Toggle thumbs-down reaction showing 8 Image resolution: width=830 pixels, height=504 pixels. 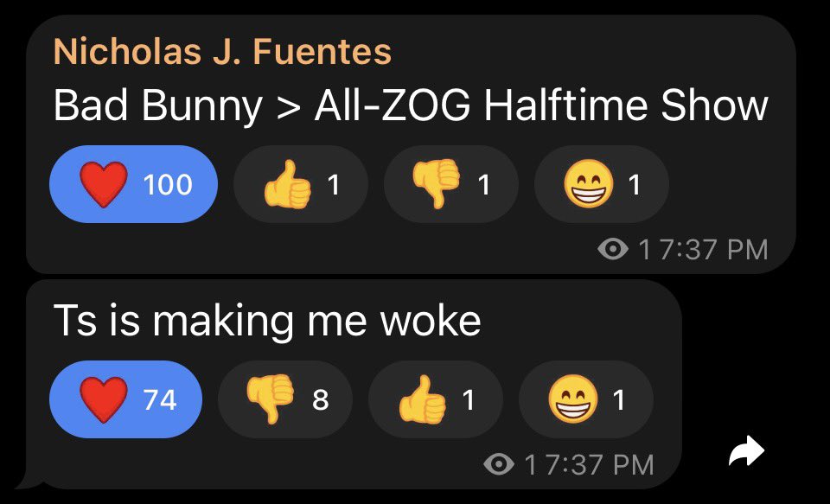click(285, 399)
